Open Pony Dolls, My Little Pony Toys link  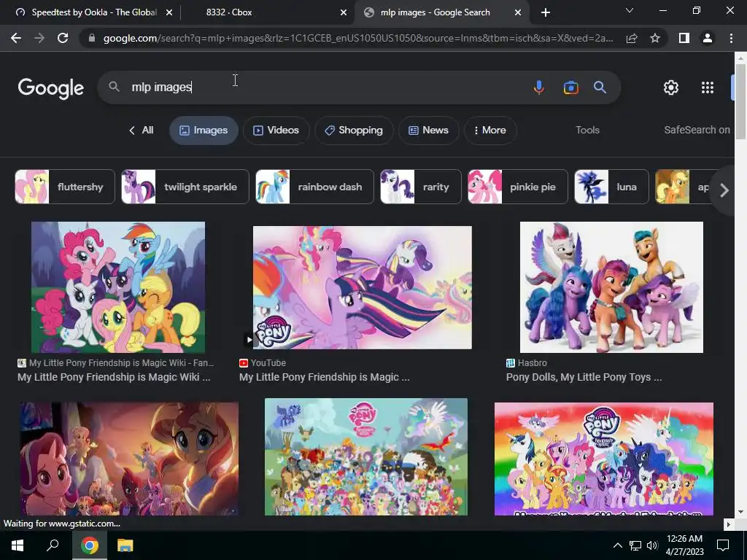[584, 377]
